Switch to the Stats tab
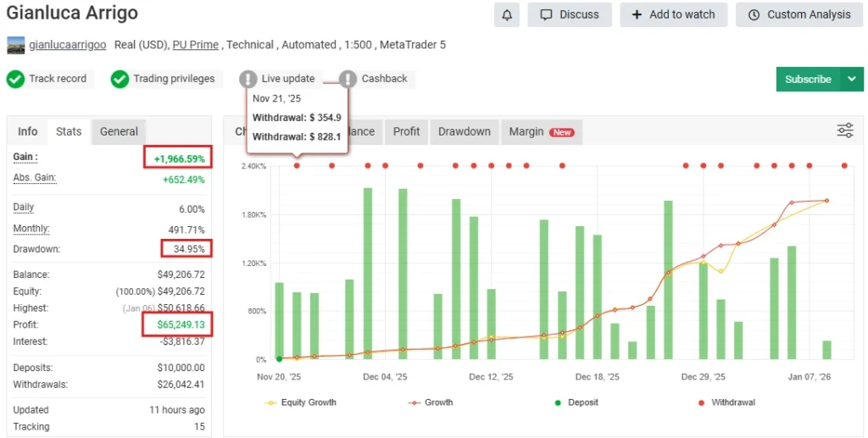The height and width of the screenshot is (438, 868). point(69,131)
